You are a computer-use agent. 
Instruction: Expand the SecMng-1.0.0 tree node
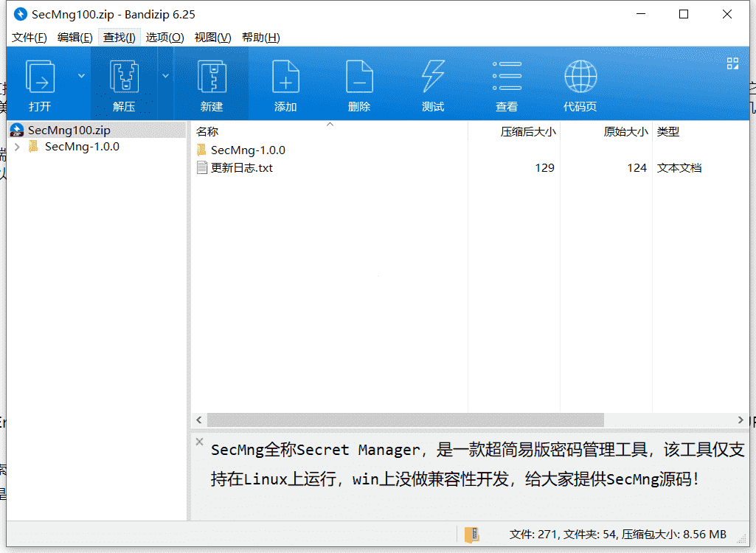[x=18, y=147]
